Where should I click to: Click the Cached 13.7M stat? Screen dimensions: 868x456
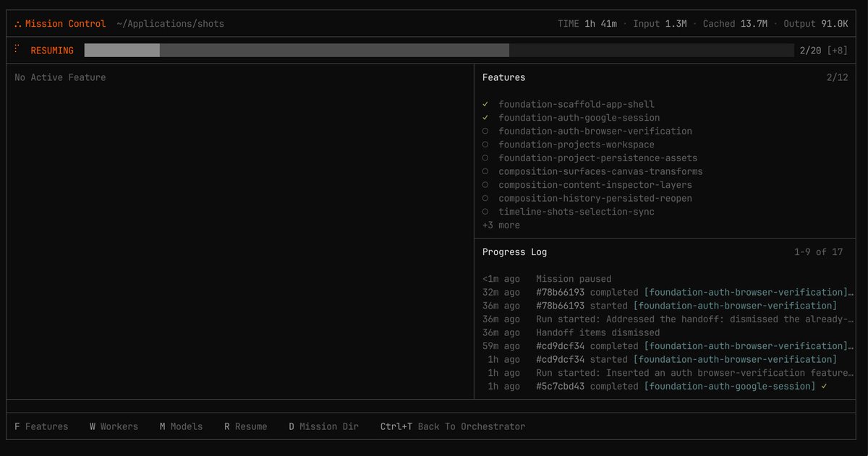[x=735, y=24]
